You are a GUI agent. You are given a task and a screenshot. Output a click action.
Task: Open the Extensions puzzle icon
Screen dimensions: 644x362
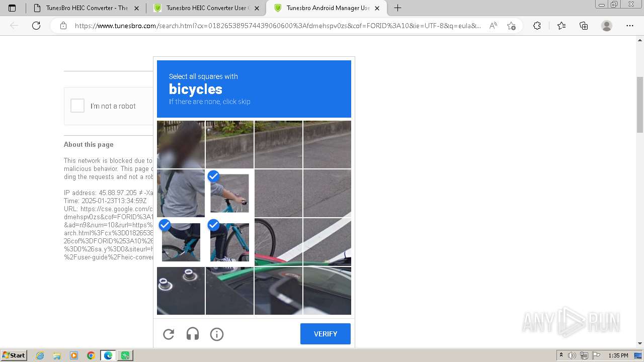[537, 26]
